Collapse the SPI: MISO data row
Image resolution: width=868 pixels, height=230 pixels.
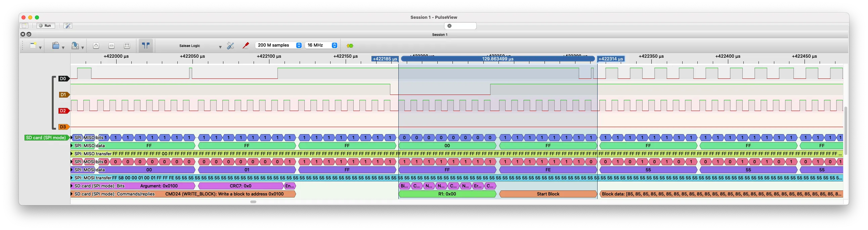pyautogui.click(x=72, y=146)
